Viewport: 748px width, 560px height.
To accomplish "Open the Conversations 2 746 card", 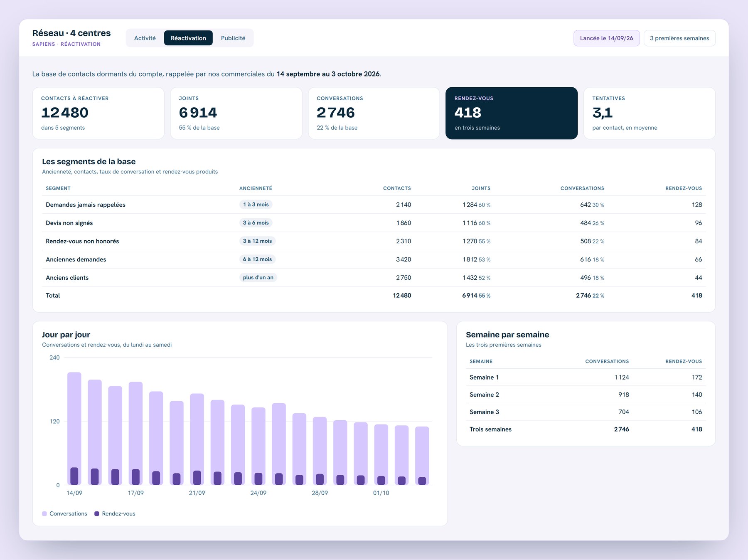I will [374, 113].
